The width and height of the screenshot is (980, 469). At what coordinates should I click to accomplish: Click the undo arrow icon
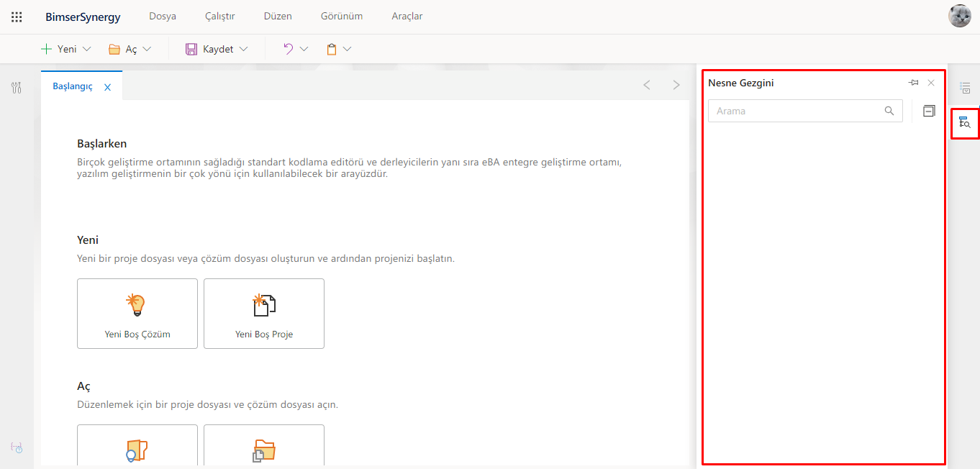[x=288, y=49]
